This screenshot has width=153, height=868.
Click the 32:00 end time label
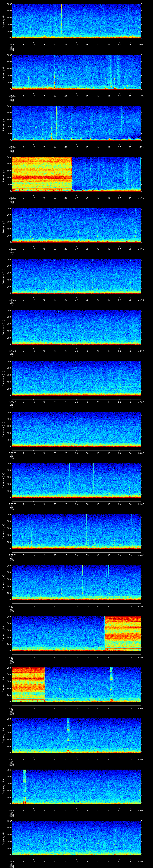(x=141, y=147)
